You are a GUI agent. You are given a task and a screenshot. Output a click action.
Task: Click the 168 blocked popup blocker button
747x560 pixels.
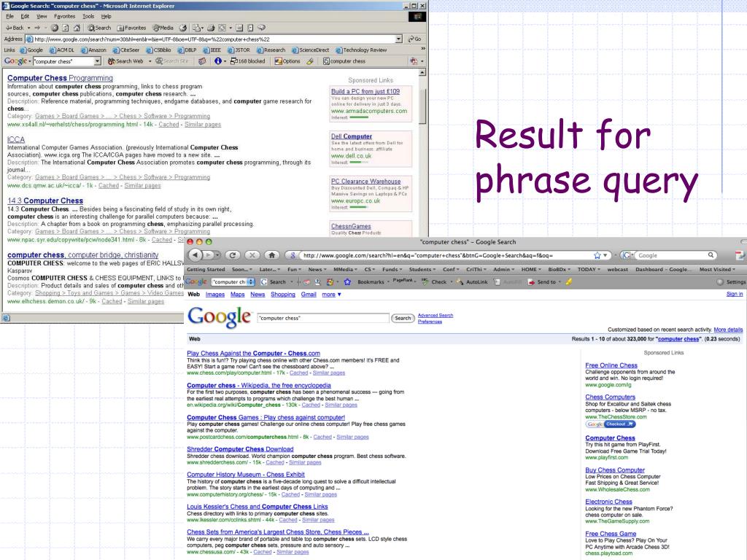click(247, 61)
